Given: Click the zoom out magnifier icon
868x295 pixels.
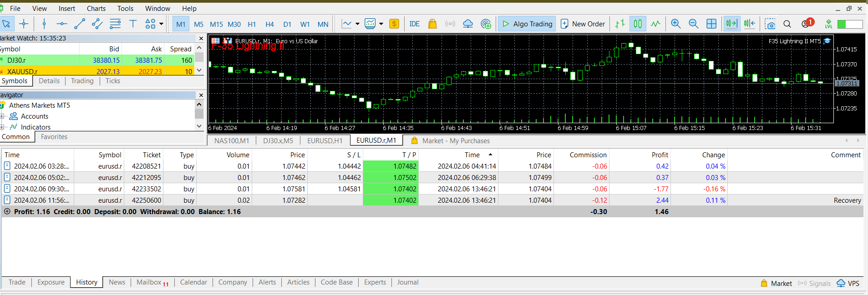Looking at the screenshot, I should (x=693, y=24).
